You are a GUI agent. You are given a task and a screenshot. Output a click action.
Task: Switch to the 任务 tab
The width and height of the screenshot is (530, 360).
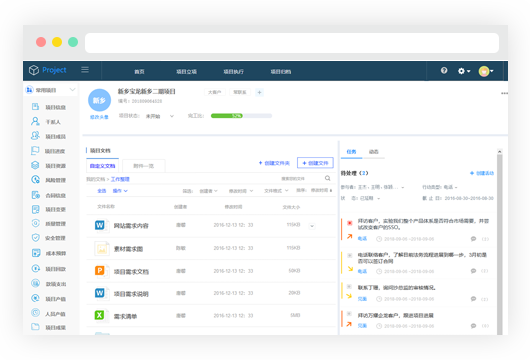[x=351, y=151]
